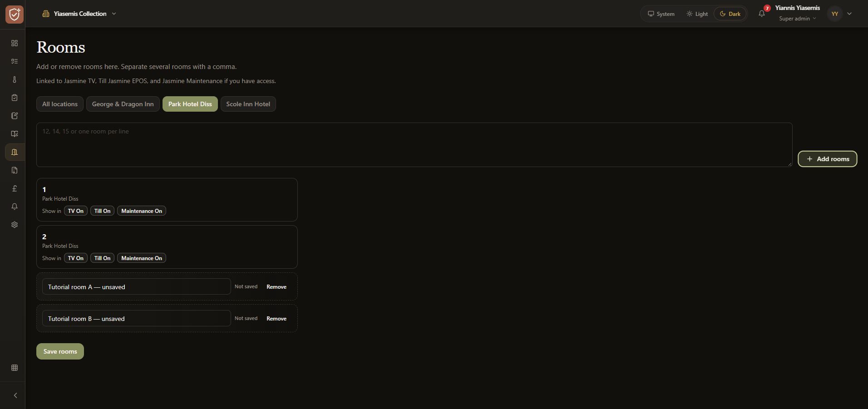Open the thermometer temperature icon in sidebar
Image resolution: width=868 pixels, height=409 pixels.
pyautogui.click(x=15, y=79)
